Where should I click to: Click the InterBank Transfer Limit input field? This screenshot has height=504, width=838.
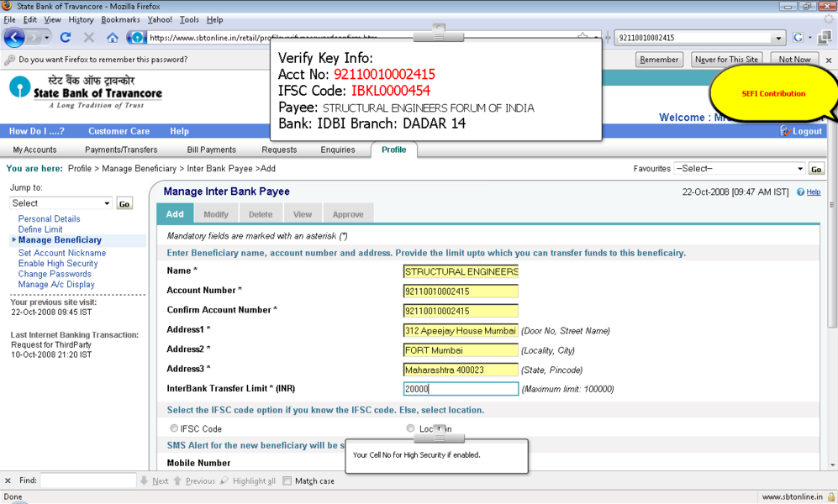(461, 389)
